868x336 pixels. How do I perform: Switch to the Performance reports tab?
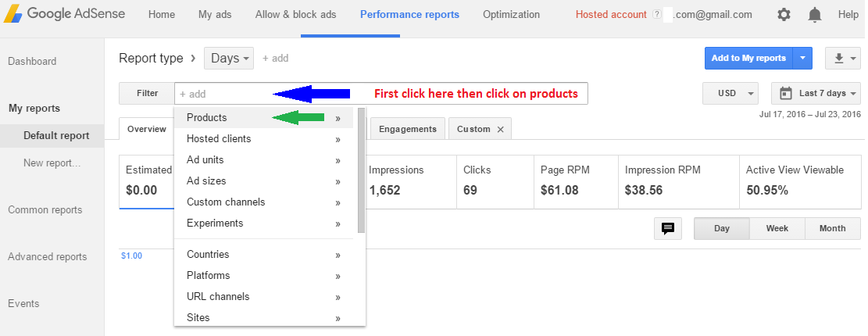(x=409, y=15)
